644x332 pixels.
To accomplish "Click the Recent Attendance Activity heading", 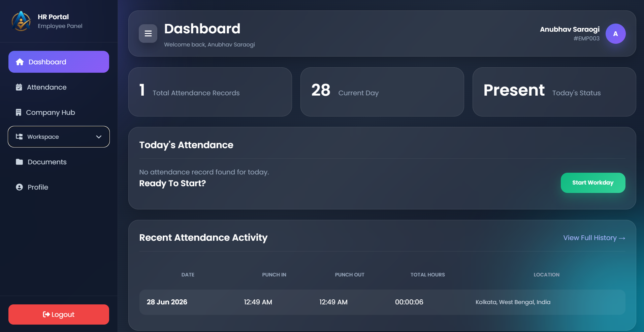I will [x=203, y=238].
